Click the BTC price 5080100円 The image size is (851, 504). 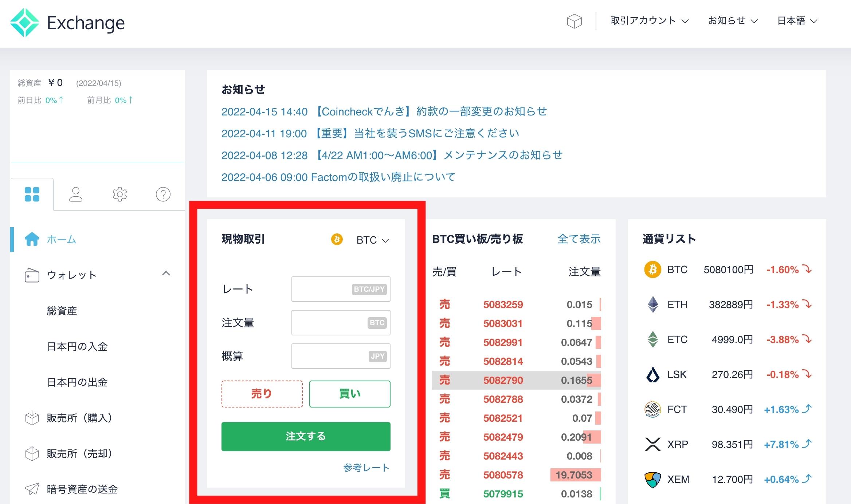(x=728, y=270)
